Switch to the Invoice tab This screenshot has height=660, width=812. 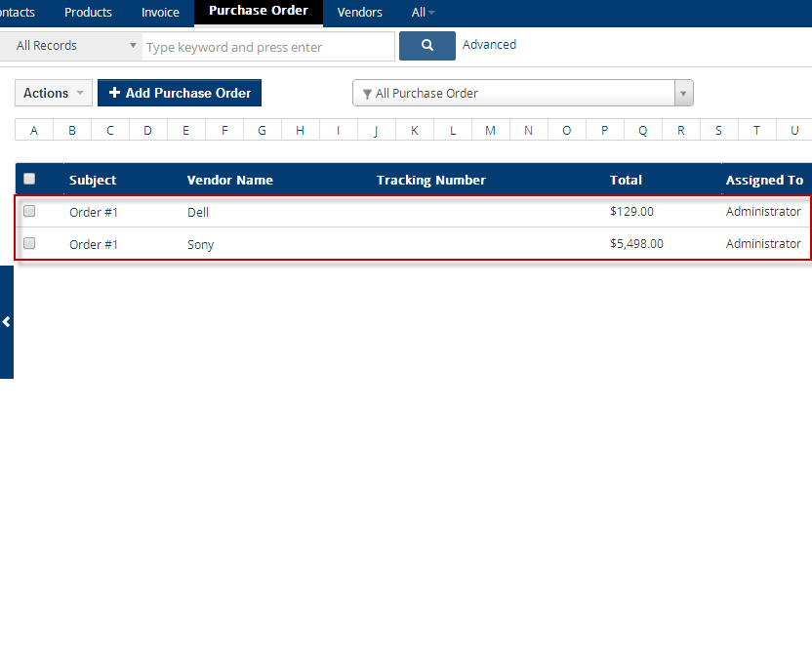(x=160, y=13)
